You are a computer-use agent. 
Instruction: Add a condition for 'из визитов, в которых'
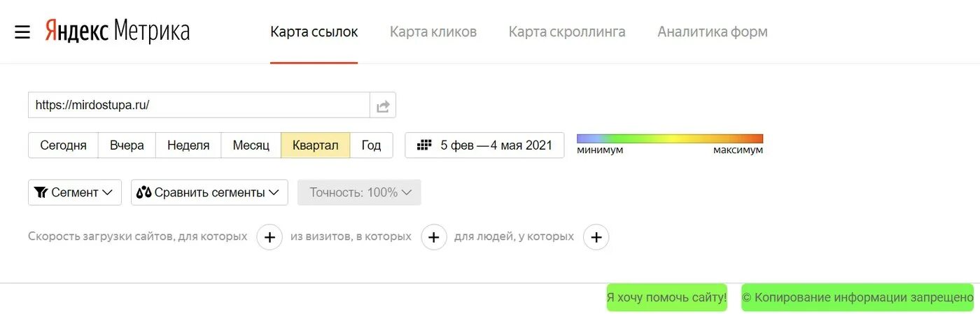[x=434, y=237]
